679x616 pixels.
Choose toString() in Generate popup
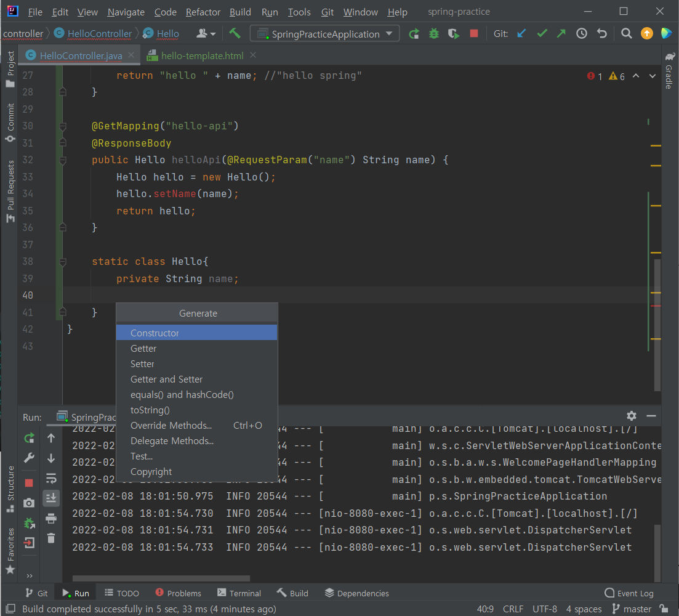point(196,410)
